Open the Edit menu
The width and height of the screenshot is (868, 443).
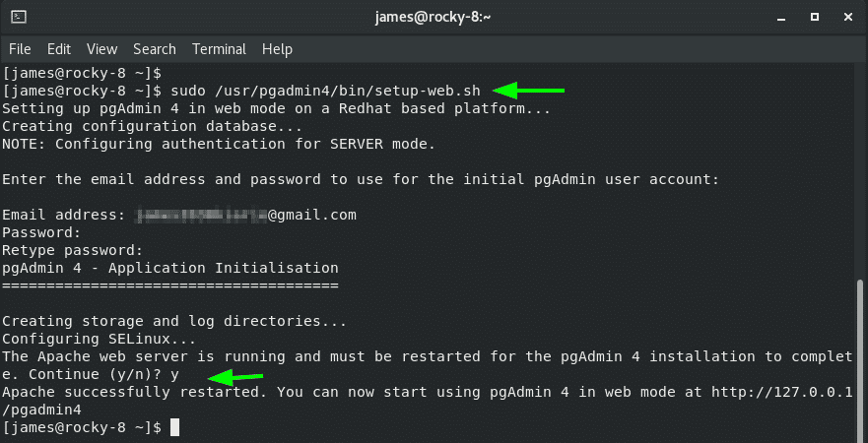[x=59, y=49]
